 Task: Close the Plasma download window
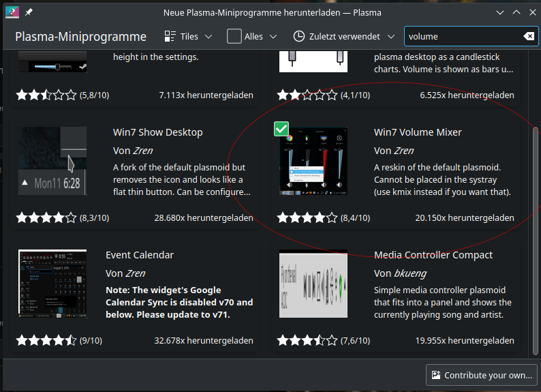[x=533, y=12]
